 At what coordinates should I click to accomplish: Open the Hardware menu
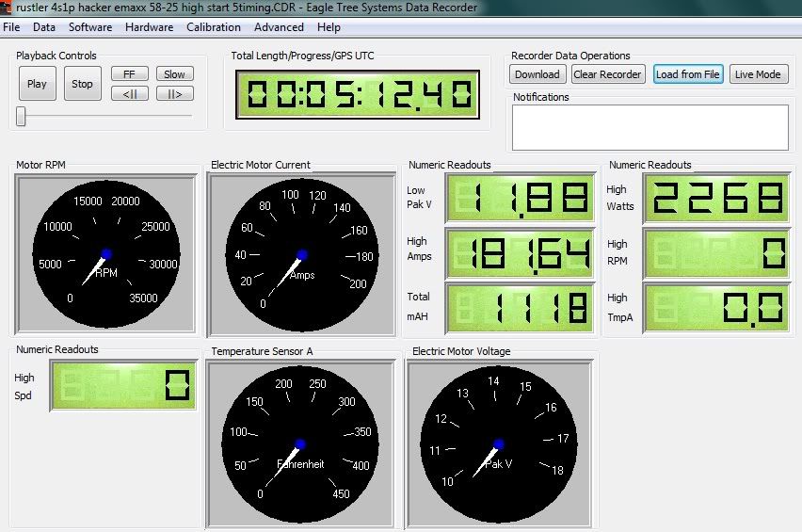coord(149,27)
